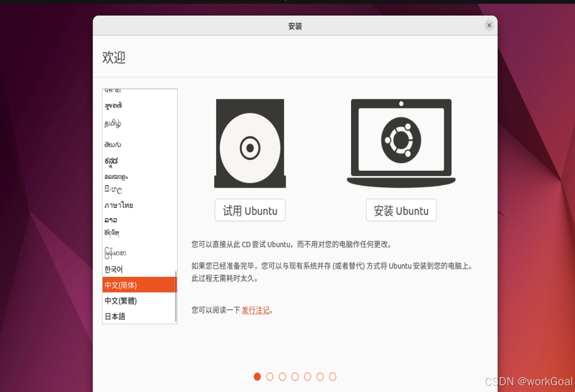Click the CD disc Try Ubuntu icon

[250, 143]
